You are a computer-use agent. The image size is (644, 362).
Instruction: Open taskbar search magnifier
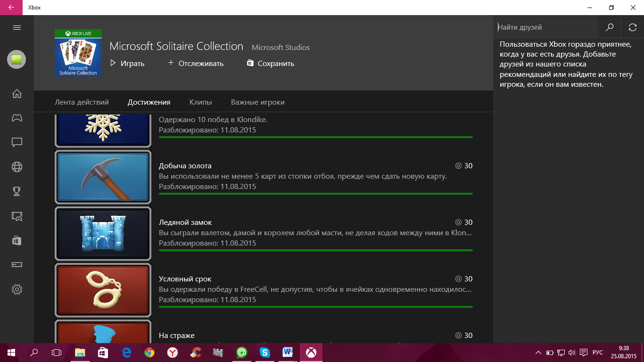click(34, 353)
